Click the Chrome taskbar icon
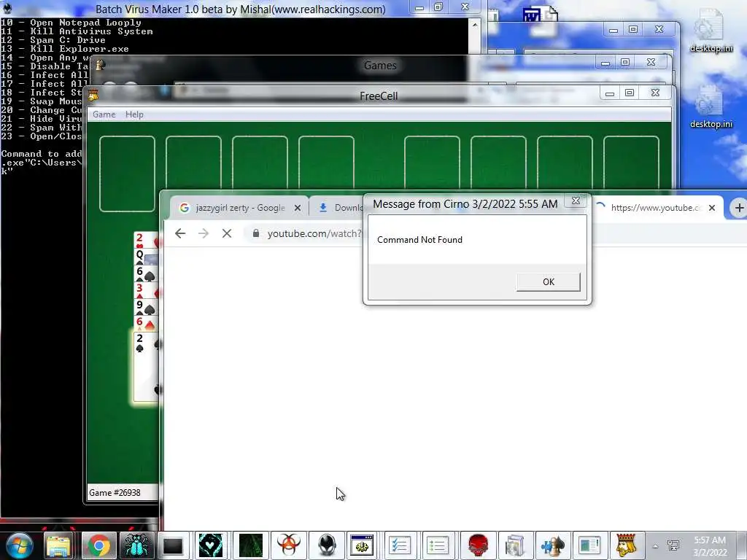Viewport: 747px width, 560px height. [x=99, y=545]
